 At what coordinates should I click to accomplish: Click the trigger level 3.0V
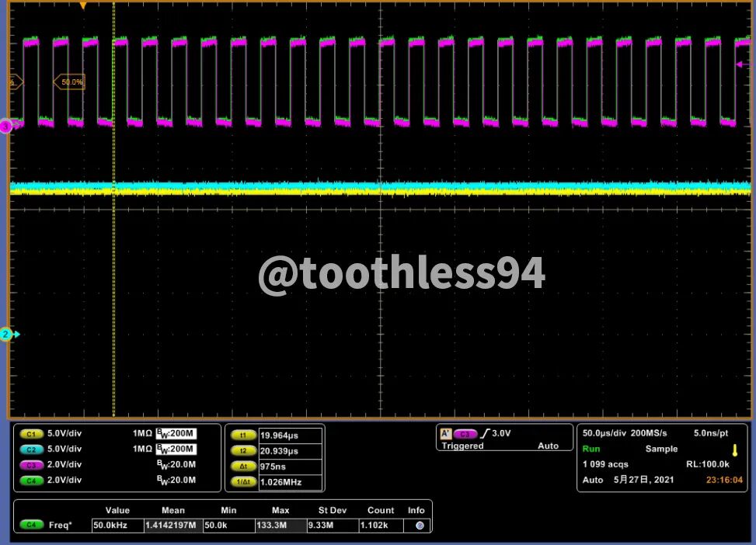501,433
